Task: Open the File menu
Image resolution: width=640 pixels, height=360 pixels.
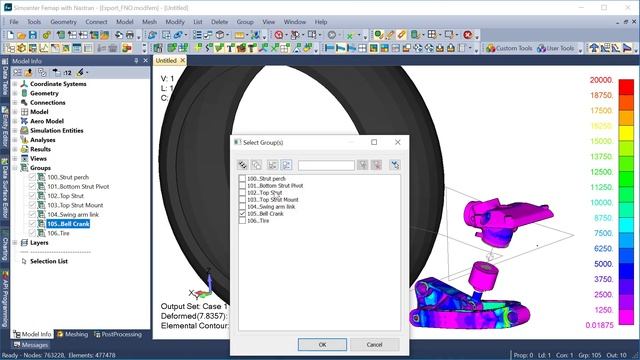Action: click(14, 22)
